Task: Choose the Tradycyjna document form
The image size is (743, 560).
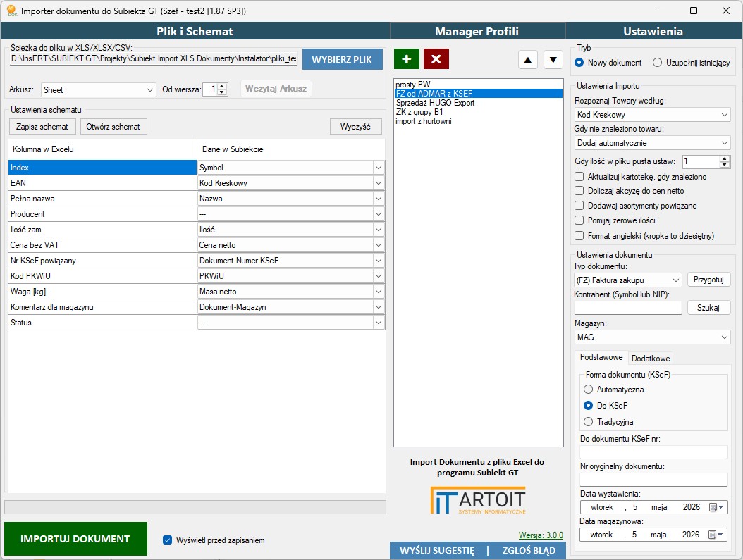Action: pyautogui.click(x=588, y=421)
